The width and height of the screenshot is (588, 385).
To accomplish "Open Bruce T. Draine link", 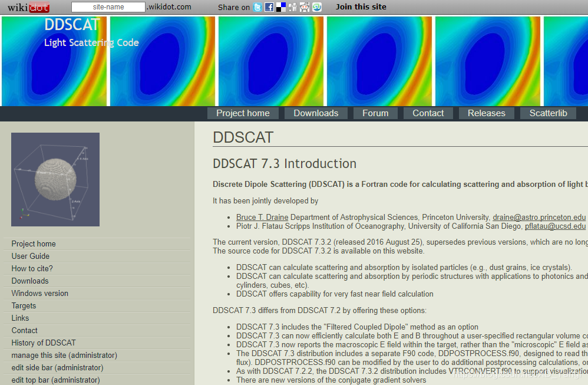I will (x=262, y=218).
